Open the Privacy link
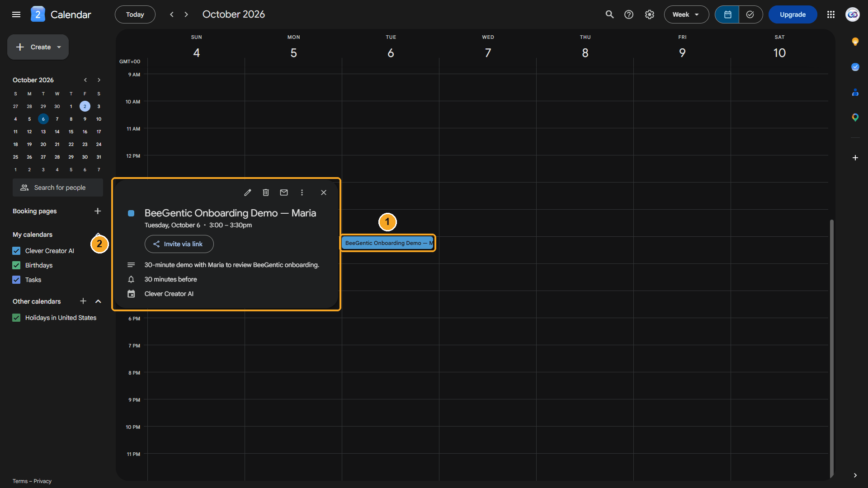This screenshot has width=868, height=488. point(42,481)
